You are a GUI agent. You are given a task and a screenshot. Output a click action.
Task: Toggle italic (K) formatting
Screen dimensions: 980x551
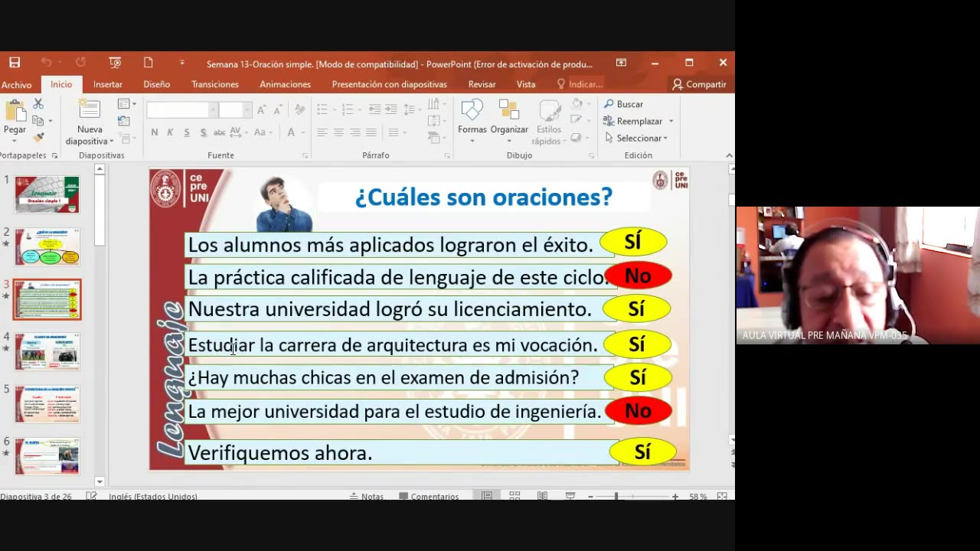pos(170,132)
